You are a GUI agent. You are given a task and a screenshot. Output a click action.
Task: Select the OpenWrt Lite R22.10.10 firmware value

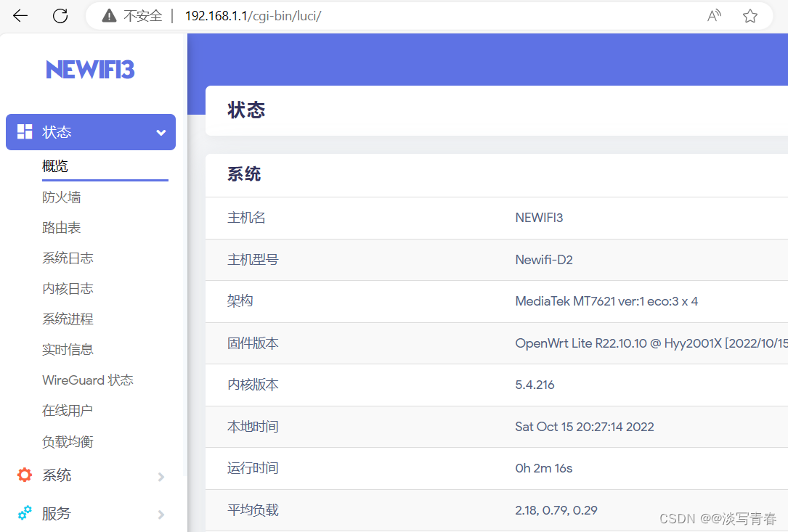click(651, 343)
